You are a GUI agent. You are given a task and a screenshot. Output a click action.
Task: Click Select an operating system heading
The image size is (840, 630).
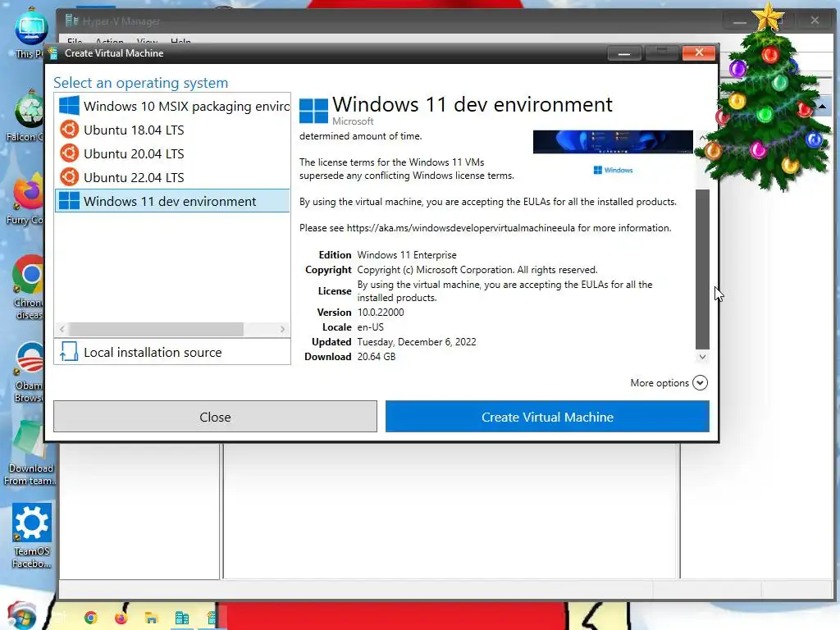pyautogui.click(x=141, y=83)
